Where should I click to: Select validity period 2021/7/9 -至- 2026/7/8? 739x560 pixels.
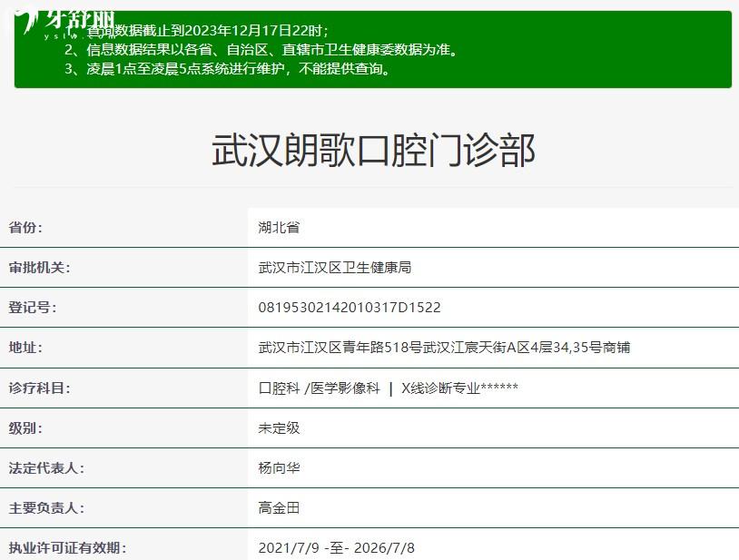337,548
